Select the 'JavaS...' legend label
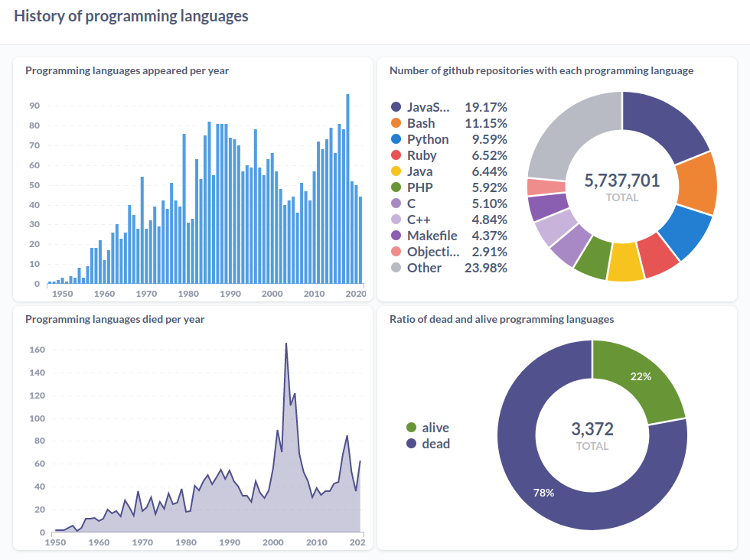The image size is (750, 560). coord(428,107)
